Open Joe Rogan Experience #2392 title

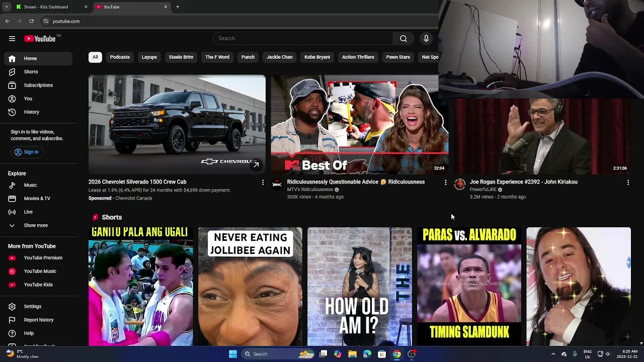pyautogui.click(x=523, y=182)
